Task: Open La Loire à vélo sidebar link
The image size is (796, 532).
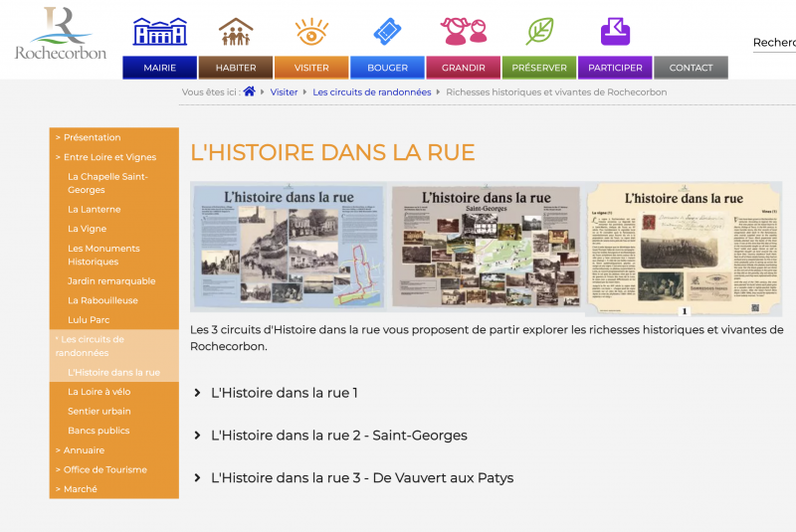Action: click(99, 392)
